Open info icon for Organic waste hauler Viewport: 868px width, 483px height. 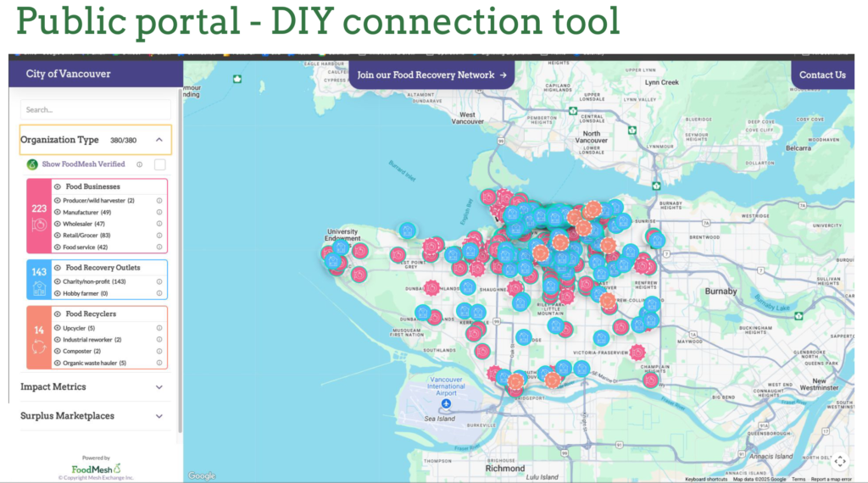(159, 363)
